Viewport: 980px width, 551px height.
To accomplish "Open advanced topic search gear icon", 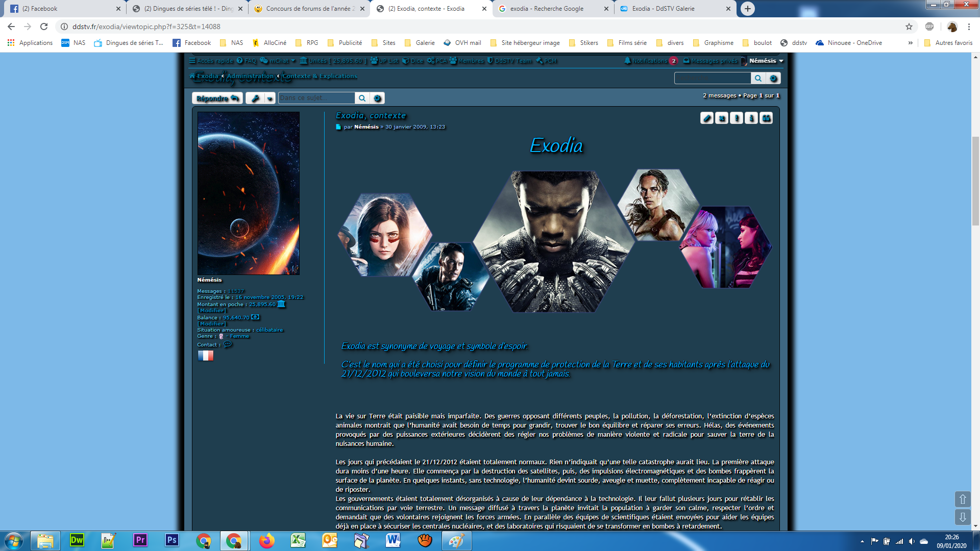I will (377, 98).
